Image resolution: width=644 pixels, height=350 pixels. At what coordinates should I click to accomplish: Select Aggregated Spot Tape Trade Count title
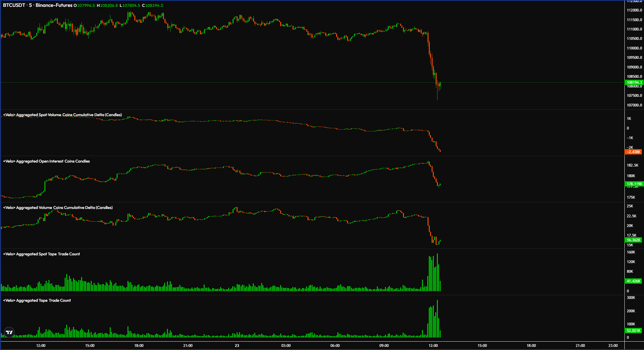[x=41, y=254]
